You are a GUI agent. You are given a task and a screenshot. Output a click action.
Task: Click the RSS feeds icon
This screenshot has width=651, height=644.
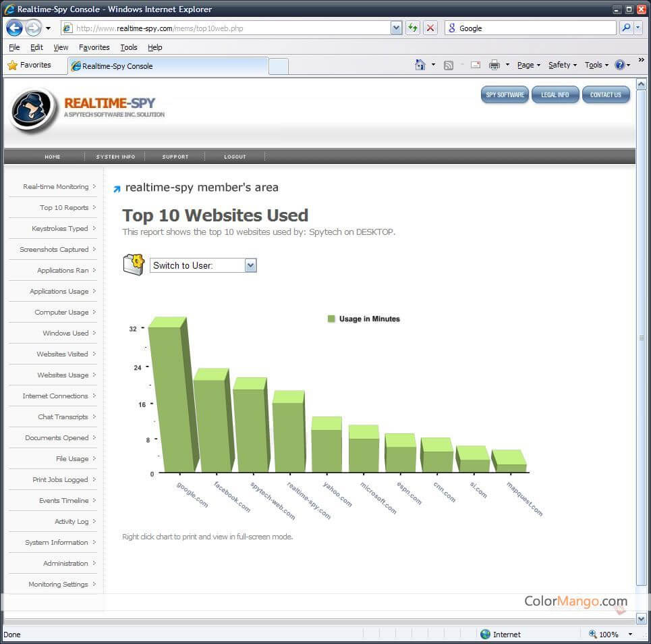click(x=449, y=65)
